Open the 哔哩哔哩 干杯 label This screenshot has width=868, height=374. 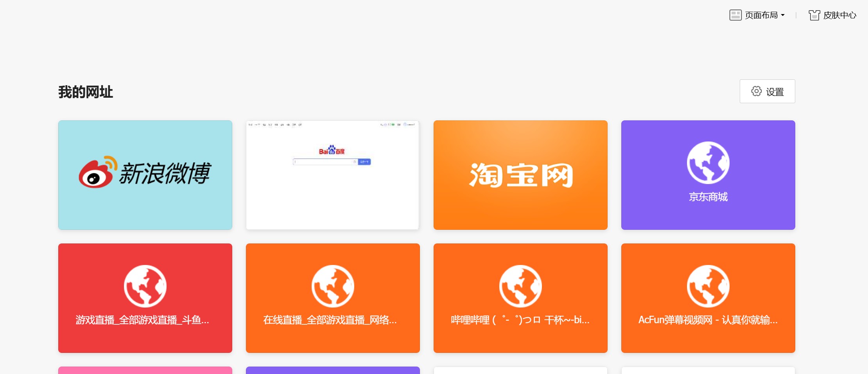[520, 320]
